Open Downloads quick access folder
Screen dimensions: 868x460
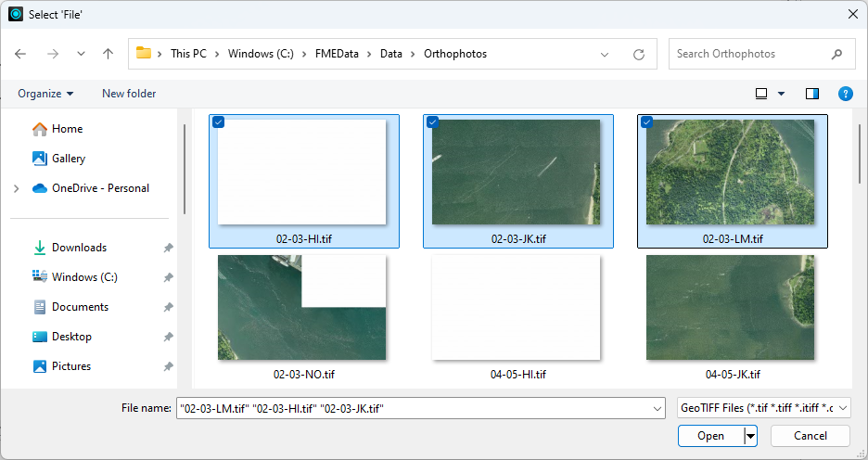click(79, 248)
